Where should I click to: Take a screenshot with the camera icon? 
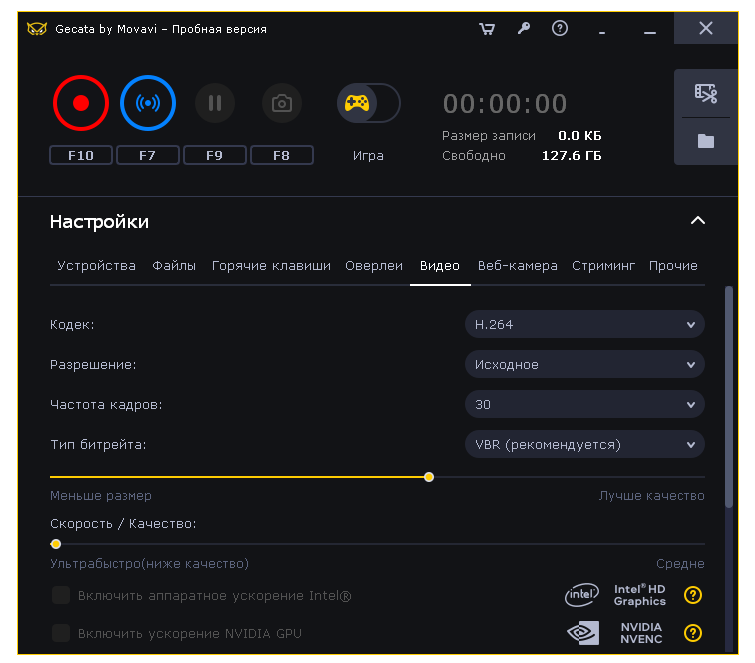tap(282, 103)
